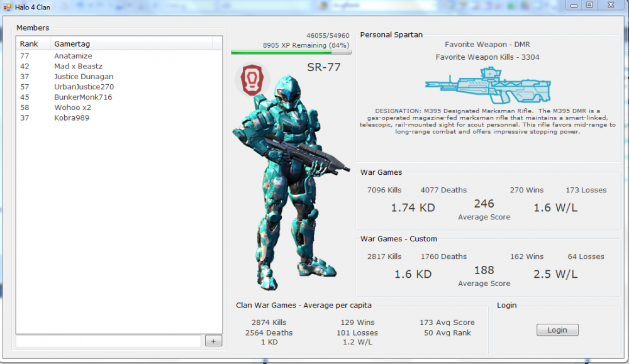Pick BunkerMonk716 from the members list
This screenshot has height=364, width=629.
[x=83, y=97]
